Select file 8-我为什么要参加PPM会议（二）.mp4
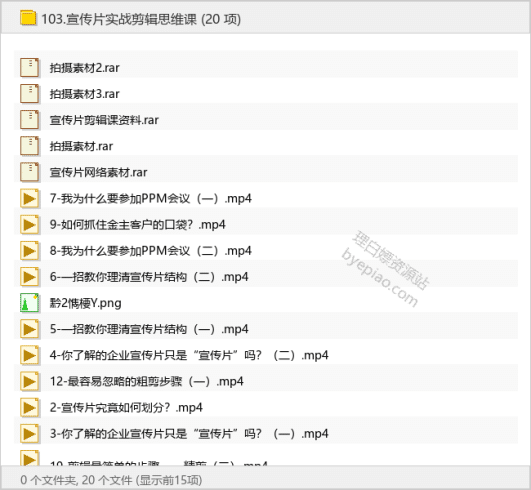The image size is (531, 490). (151, 251)
